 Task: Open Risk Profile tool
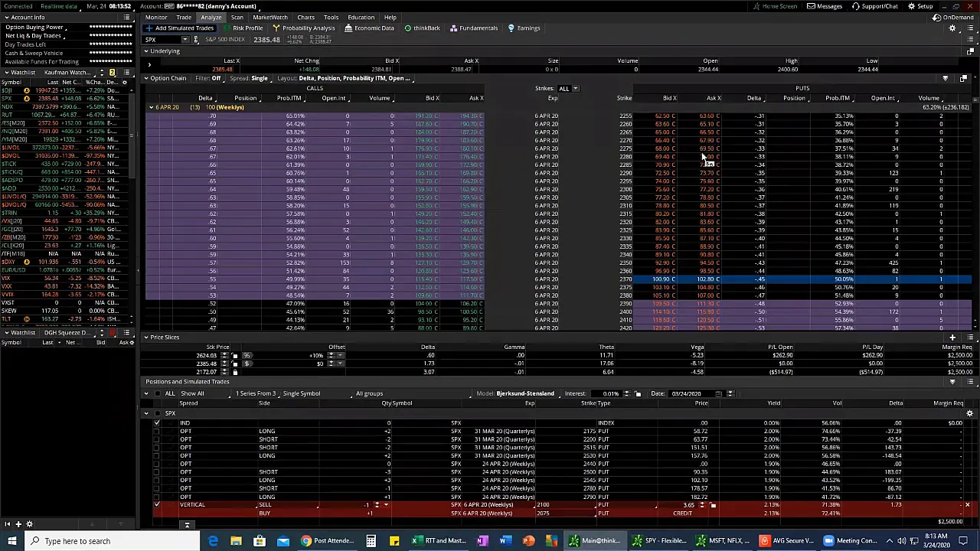click(x=243, y=28)
